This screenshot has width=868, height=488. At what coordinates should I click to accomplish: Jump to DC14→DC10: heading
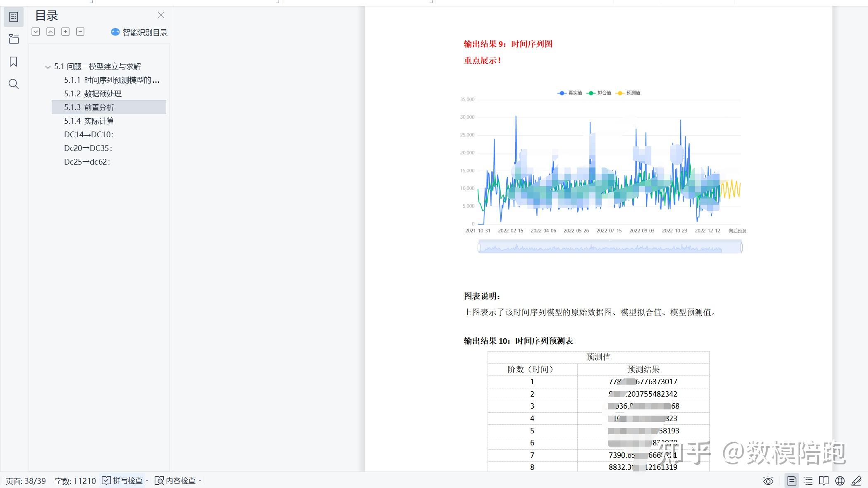[x=88, y=134]
